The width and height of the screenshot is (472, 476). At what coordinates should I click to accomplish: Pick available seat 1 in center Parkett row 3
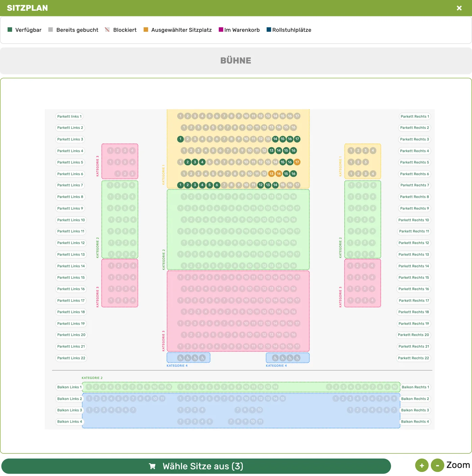(180, 139)
